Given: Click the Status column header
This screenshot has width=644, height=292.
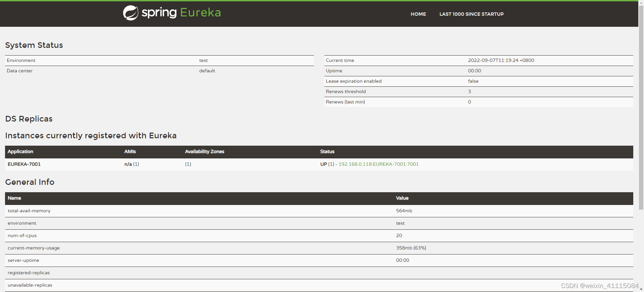Looking at the screenshot, I should click(327, 152).
